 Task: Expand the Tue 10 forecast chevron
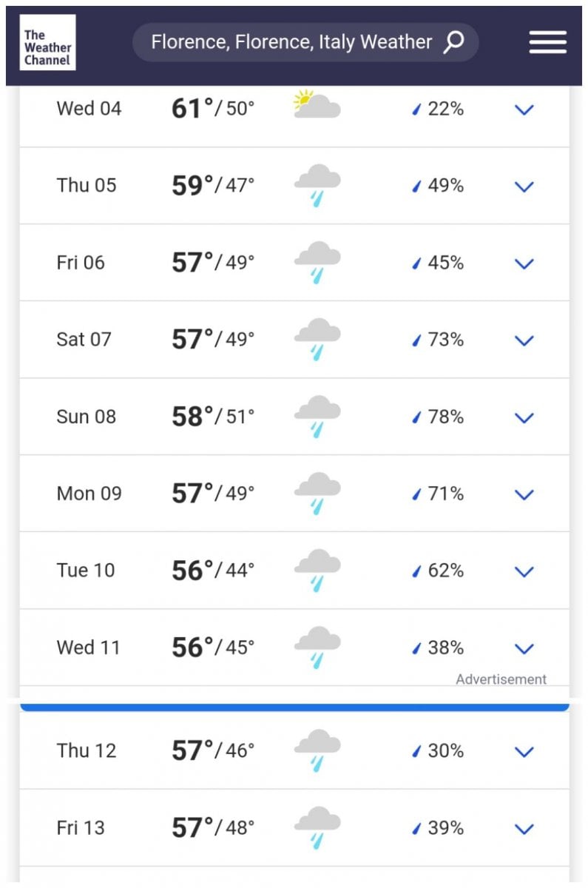coord(524,572)
